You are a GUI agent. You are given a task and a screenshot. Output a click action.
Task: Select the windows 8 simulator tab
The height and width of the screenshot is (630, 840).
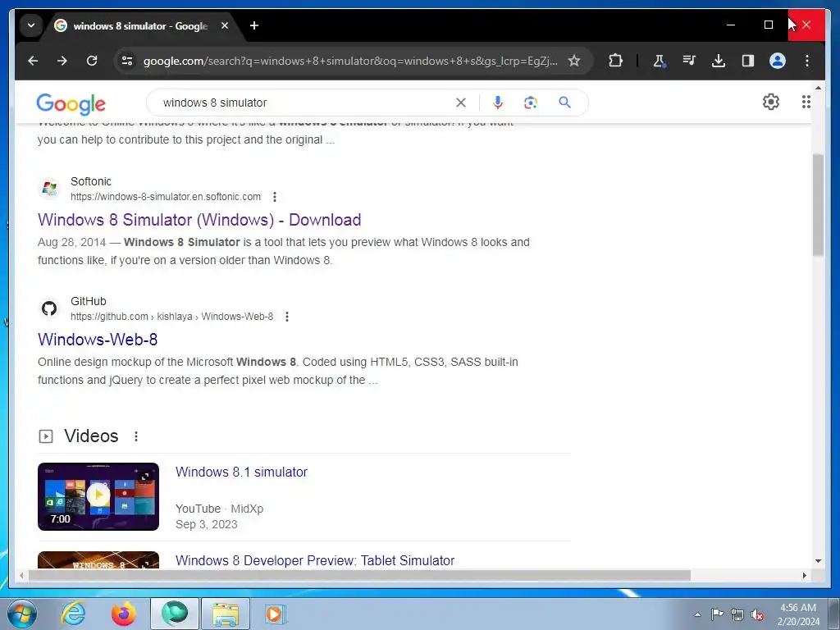140,25
